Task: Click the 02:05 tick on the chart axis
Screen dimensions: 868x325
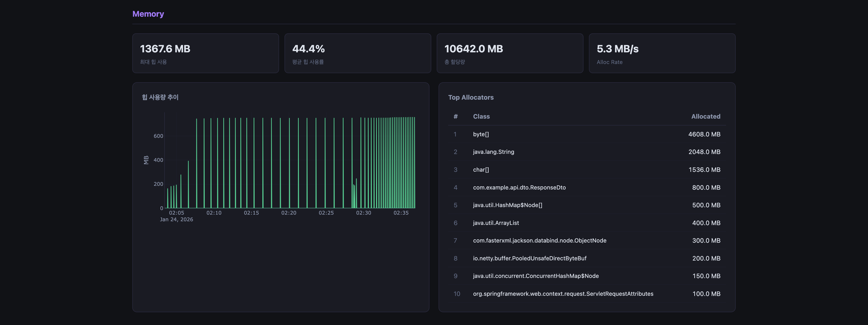Action: pyautogui.click(x=176, y=213)
